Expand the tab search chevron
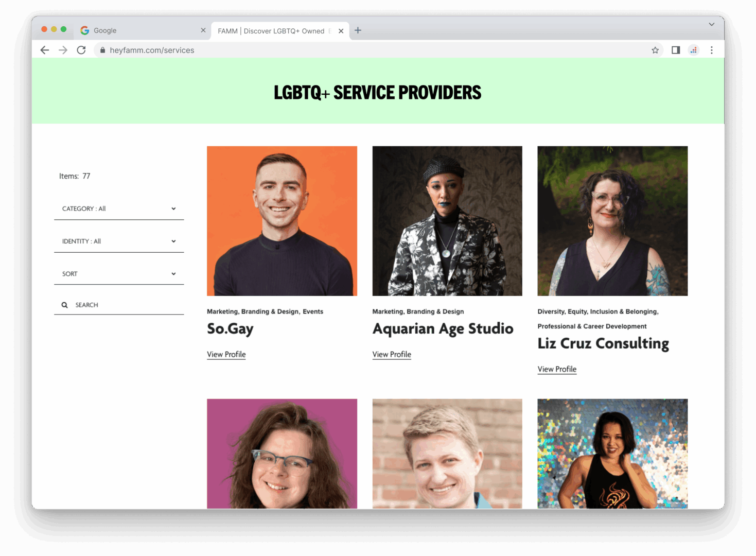 pyautogui.click(x=711, y=24)
